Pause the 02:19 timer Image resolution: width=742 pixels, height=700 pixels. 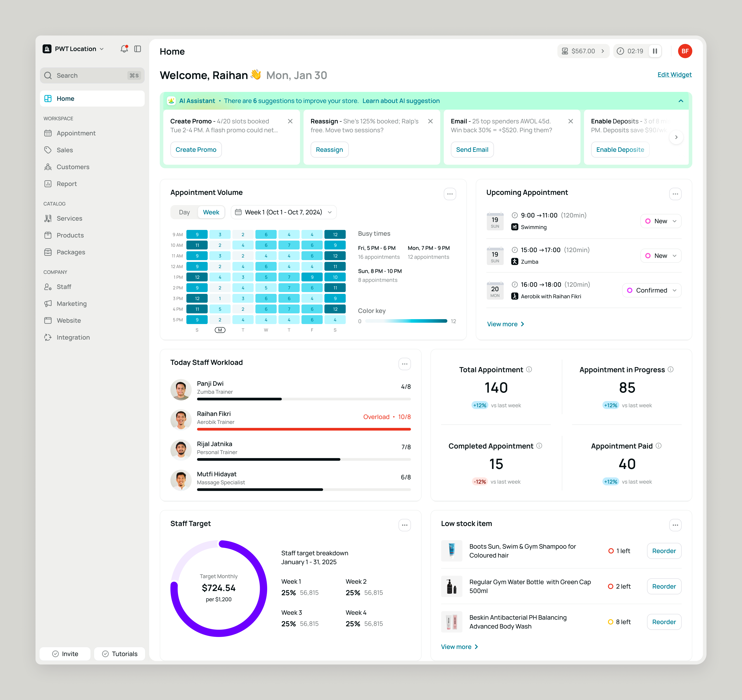coord(655,51)
